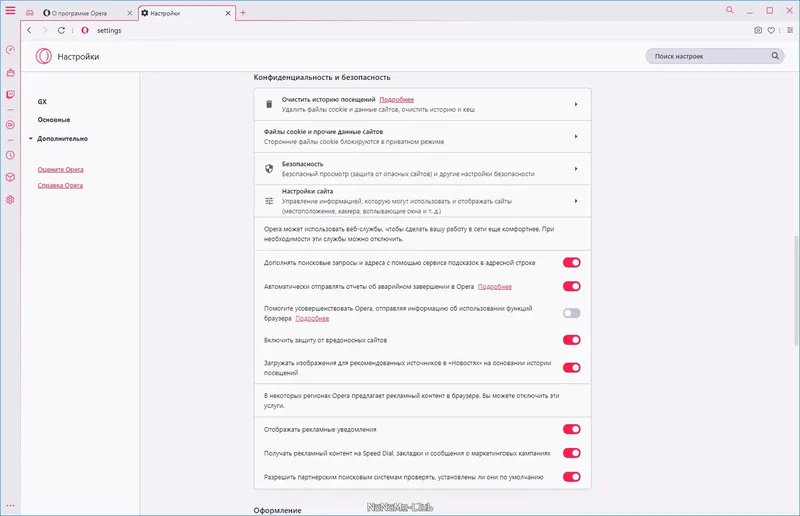Select Основные in the settings navigation

tap(54, 120)
